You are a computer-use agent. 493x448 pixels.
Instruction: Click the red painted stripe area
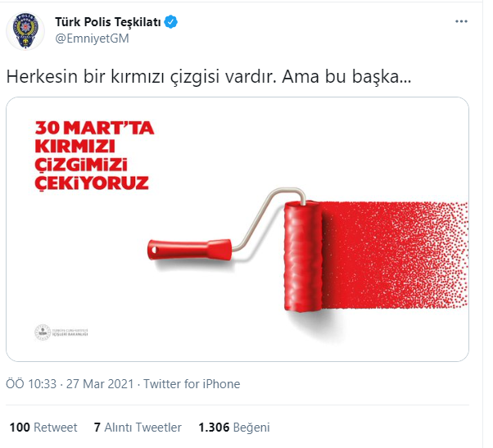point(395,255)
